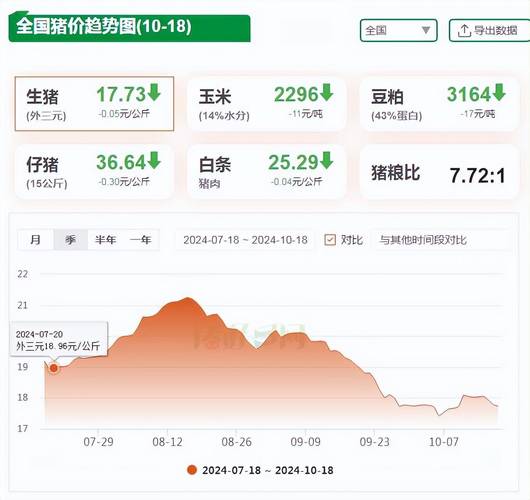
Task: Switch to the 季 time range tab
Action: [70, 240]
